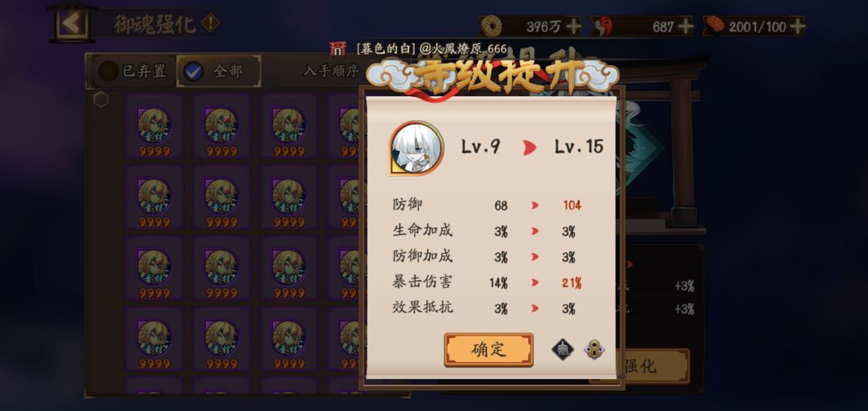The width and height of the screenshot is (868, 411).
Task: Add stamina with plus beside 2001/100
Action: (797, 26)
